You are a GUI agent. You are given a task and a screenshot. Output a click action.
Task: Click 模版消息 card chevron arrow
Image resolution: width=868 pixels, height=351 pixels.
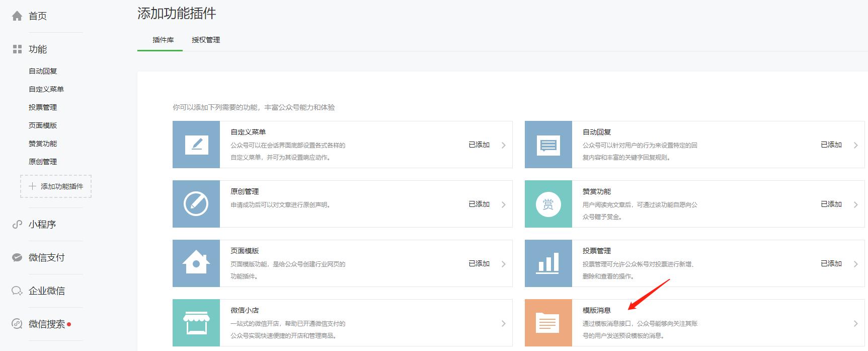[x=855, y=323]
